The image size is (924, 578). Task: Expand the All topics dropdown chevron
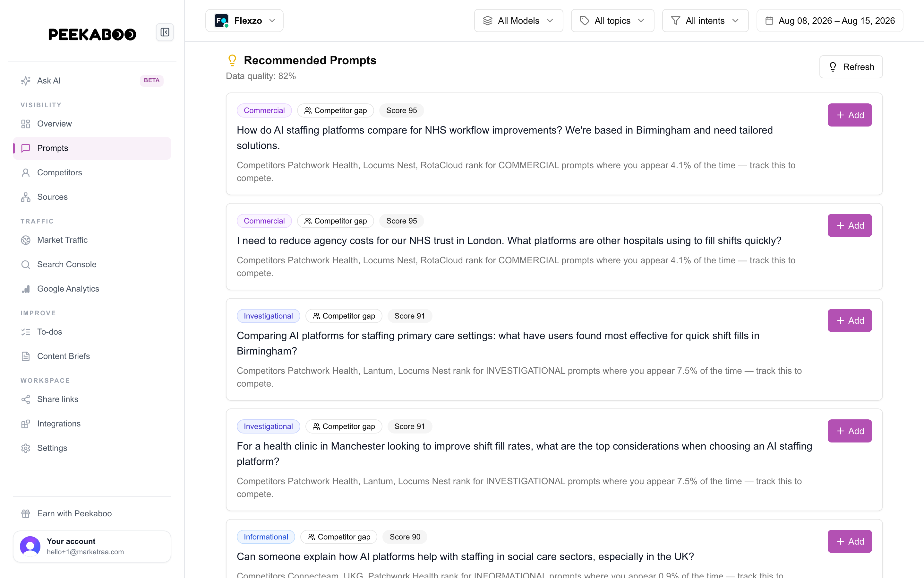[641, 21]
